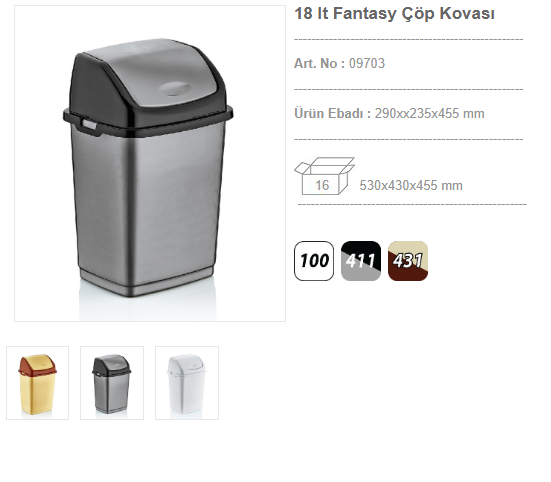The image size is (551, 482).
Task: Choose the black-gray 411 color swatch
Action: point(361,261)
